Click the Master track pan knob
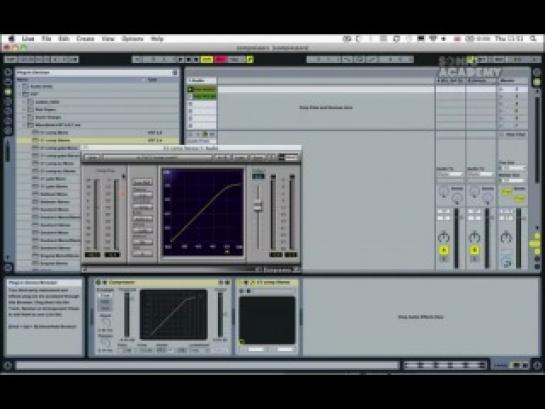545x409 pixels. (506, 237)
